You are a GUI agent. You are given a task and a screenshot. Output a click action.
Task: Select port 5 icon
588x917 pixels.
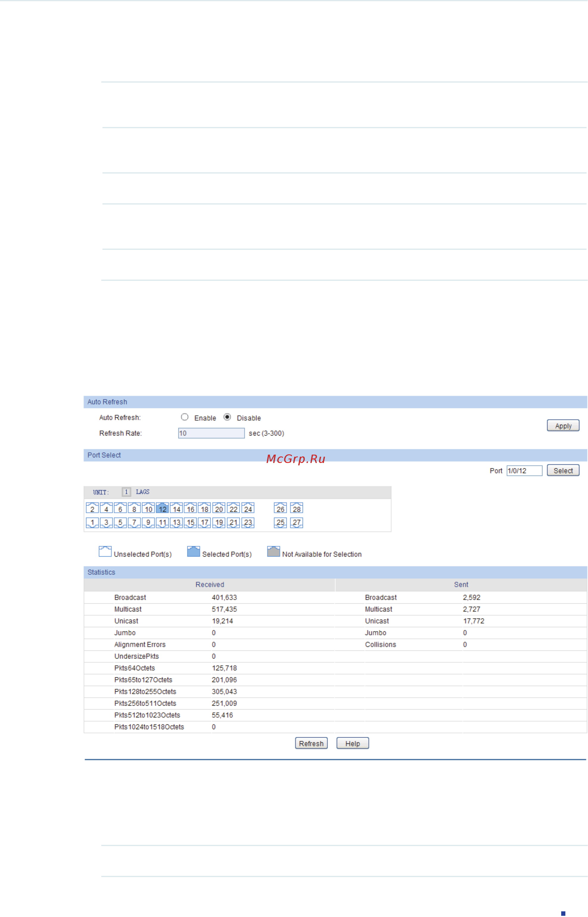pos(120,523)
